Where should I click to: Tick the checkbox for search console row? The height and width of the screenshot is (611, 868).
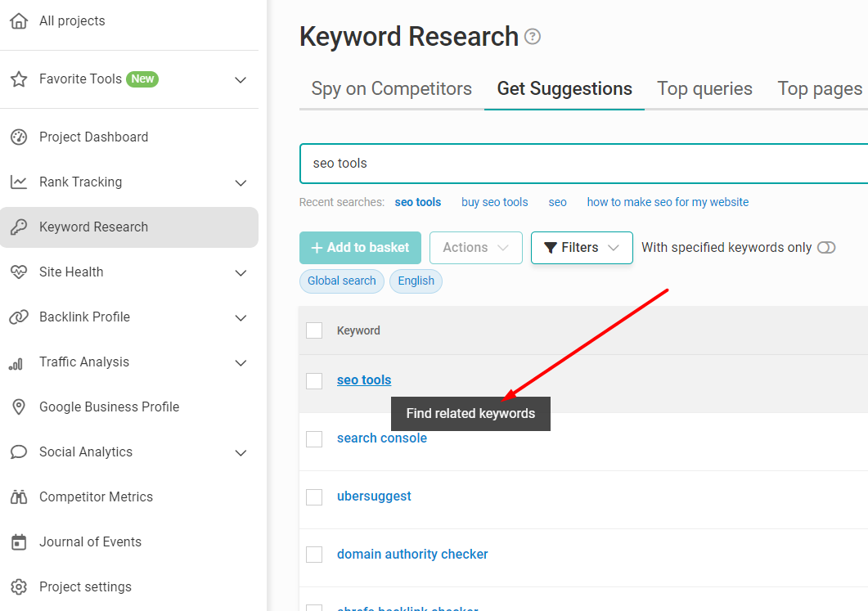314,439
